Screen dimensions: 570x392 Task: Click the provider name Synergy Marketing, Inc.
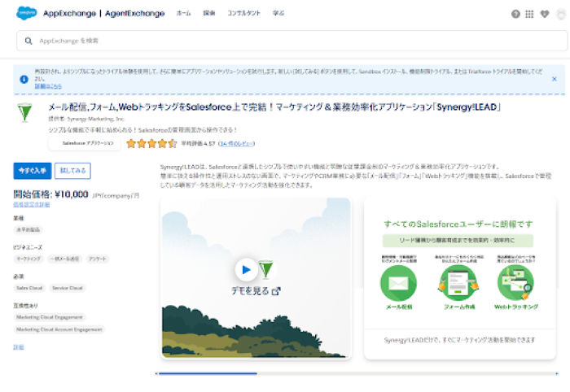tap(96, 119)
